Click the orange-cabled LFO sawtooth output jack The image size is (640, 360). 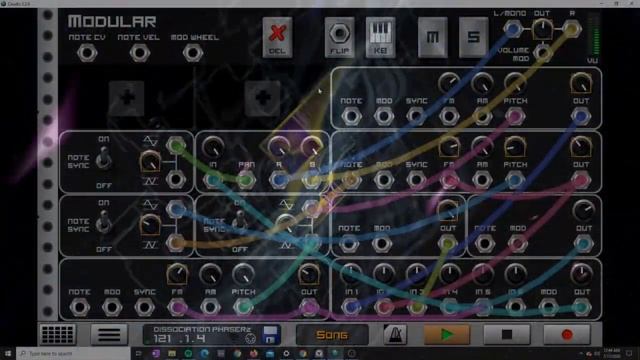point(176,243)
